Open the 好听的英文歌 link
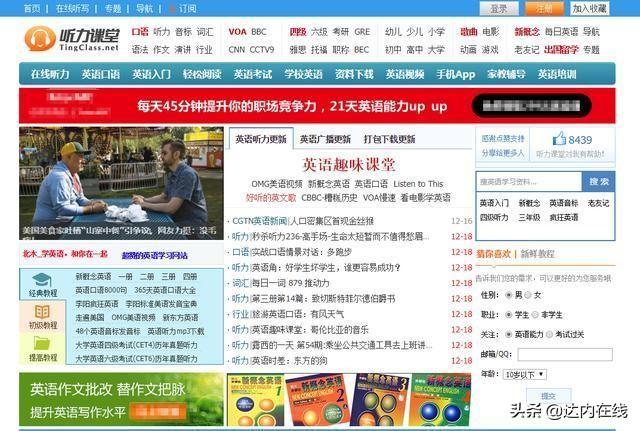This screenshot has height=431, width=640. coord(271,198)
